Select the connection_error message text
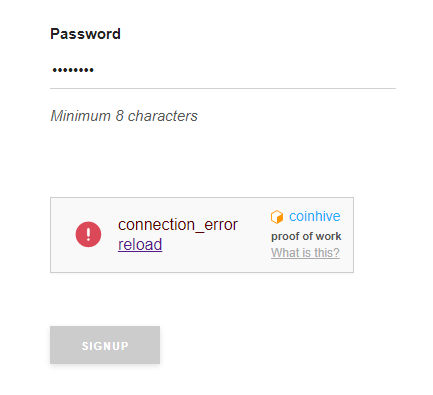Viewport: 433px width, 395px height. click(178, 225)
